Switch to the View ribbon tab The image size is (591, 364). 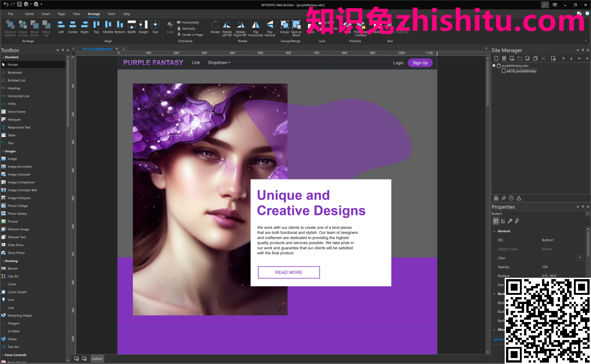pos(76,14)
